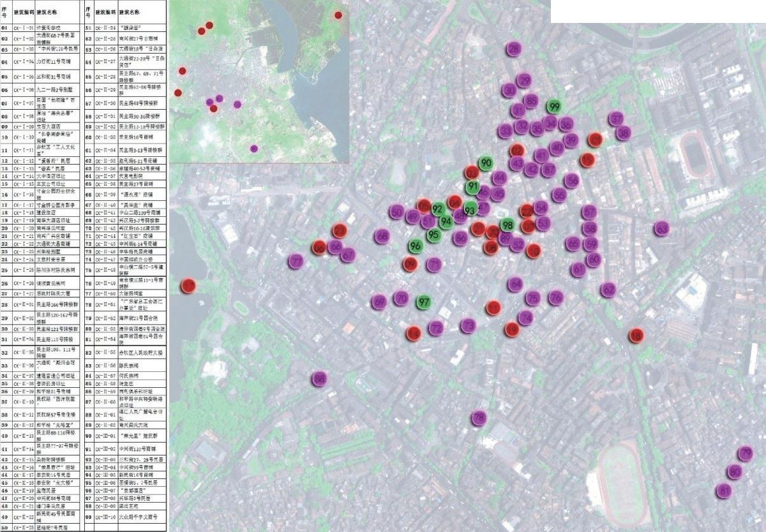
Task: Click green marker labeled 97
Action: point(423,302)
